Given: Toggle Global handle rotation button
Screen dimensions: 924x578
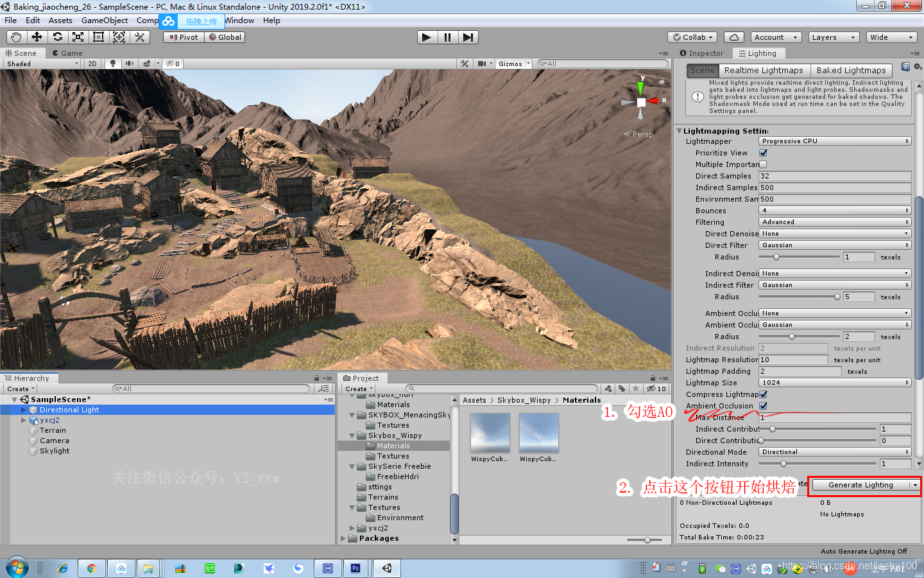Looking at the screenshot, I should [225, 37].
